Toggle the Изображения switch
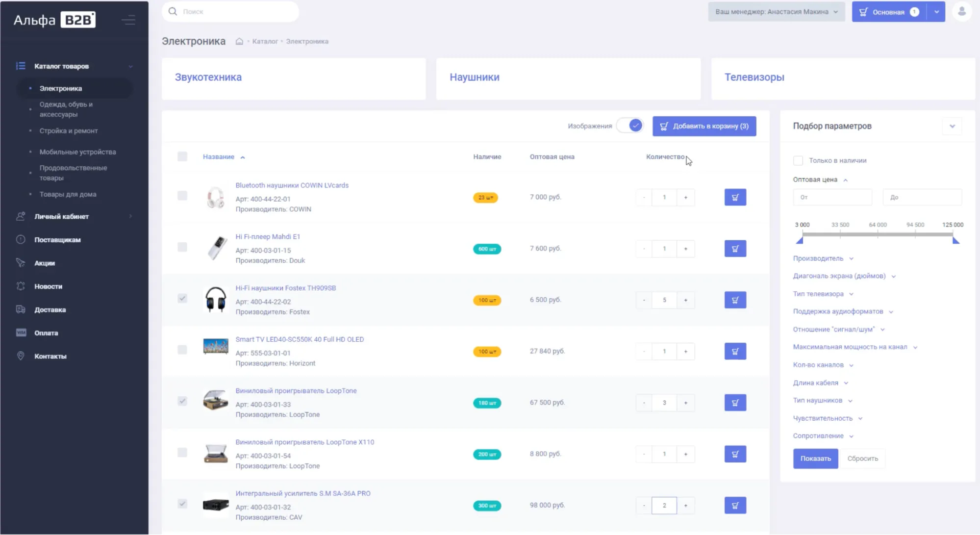The height and width of the screenshot is (535, 980). (630, 126)
